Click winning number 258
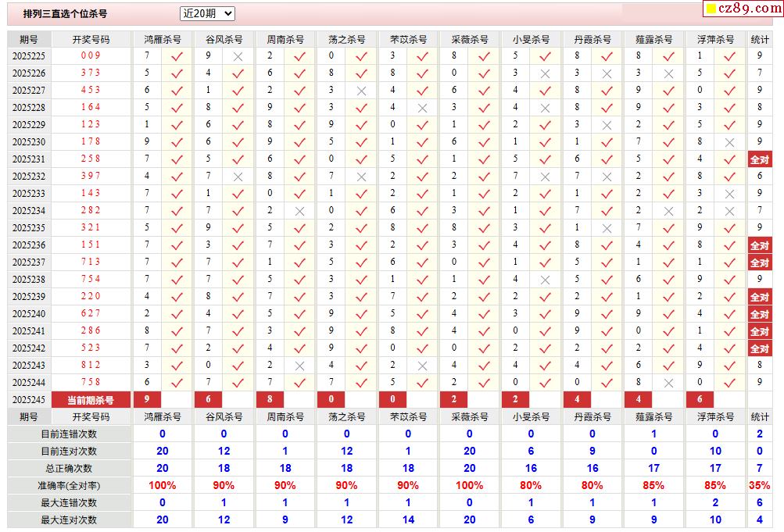The width and height of the screenshot is (784, 532). (91, 159)
